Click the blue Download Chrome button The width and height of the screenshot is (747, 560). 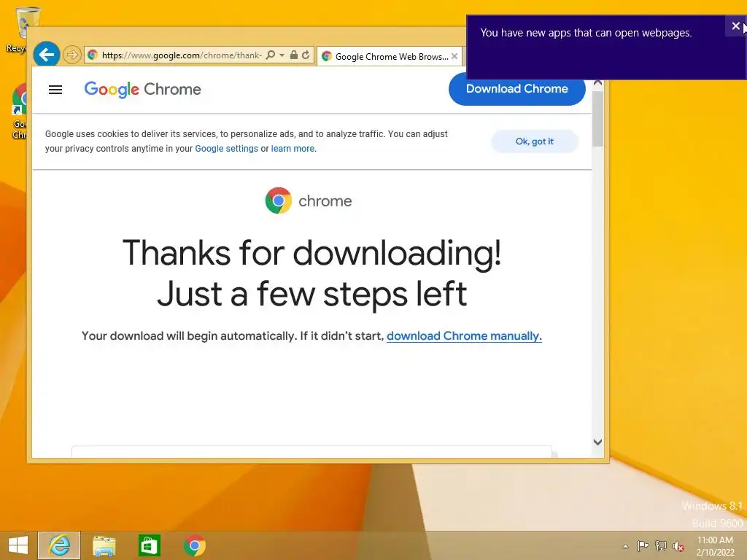[517, 88]
